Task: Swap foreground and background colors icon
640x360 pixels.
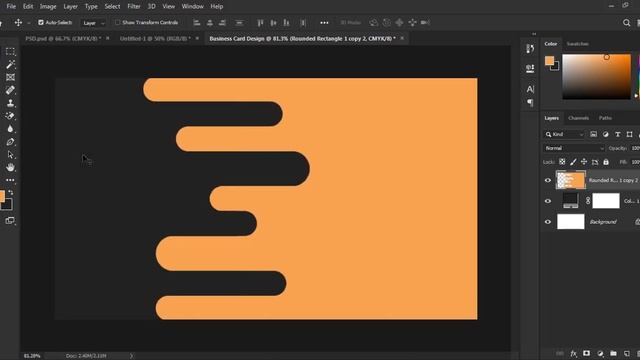Action: 11,192
